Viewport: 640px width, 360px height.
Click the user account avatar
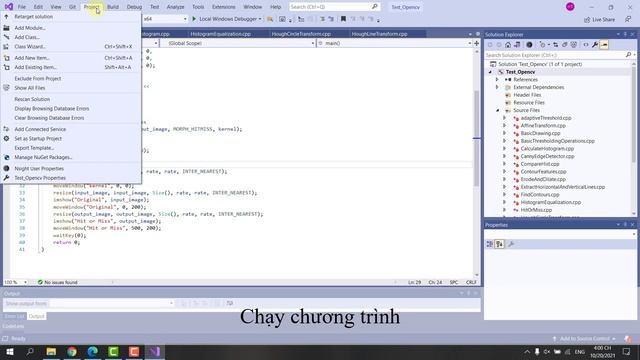570,7
